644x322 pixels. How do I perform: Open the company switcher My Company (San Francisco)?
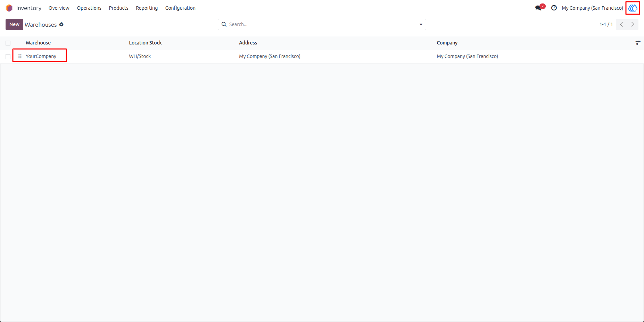(592, 8)
